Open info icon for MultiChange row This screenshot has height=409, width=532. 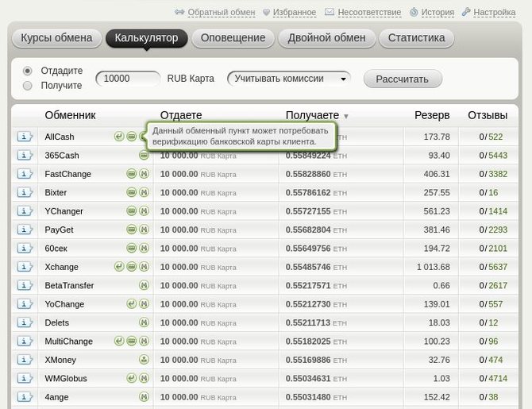pos(25,341)
